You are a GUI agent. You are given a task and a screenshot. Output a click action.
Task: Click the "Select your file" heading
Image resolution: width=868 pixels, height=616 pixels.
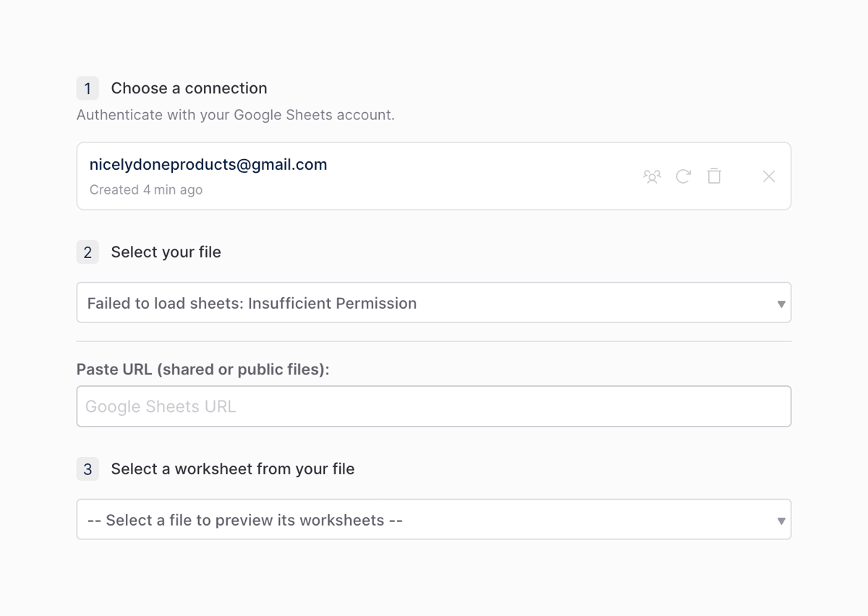(166, 252)
